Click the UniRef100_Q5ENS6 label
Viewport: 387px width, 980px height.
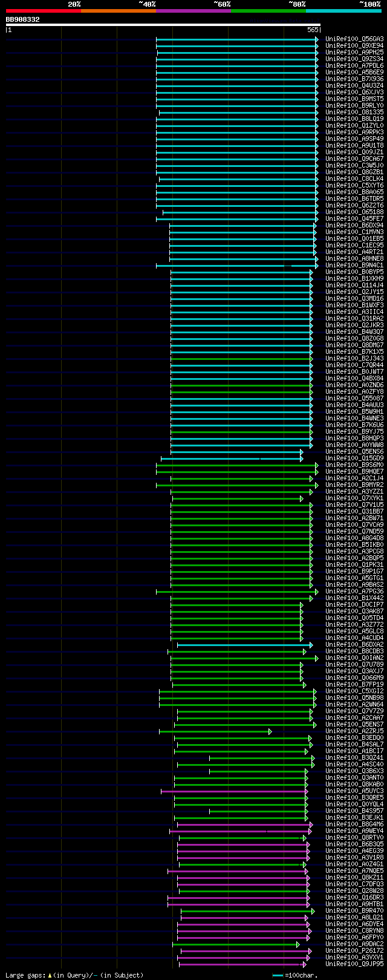point(354,451)
